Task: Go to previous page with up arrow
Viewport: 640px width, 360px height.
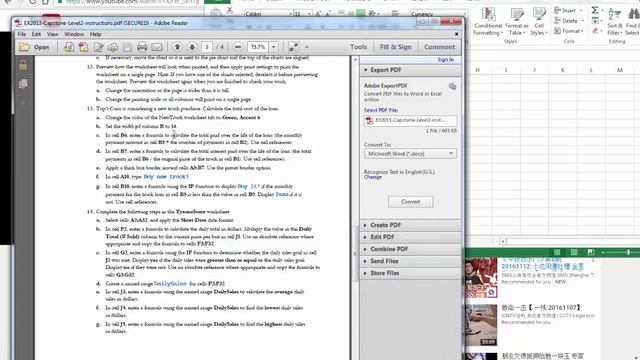Action: (x=177, y=47)
